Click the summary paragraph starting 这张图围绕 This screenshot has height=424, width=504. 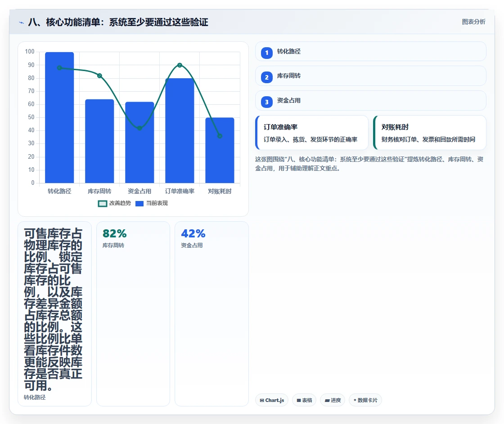(x=369, y=164)
